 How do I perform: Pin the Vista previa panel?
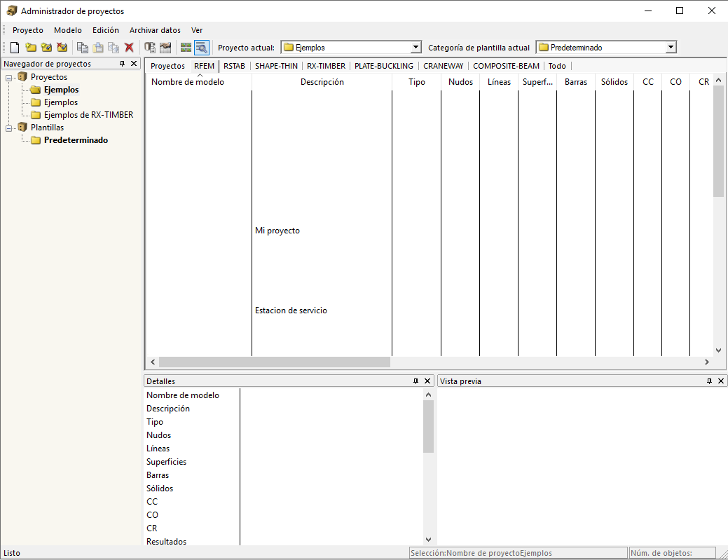[x=709, y=381]
